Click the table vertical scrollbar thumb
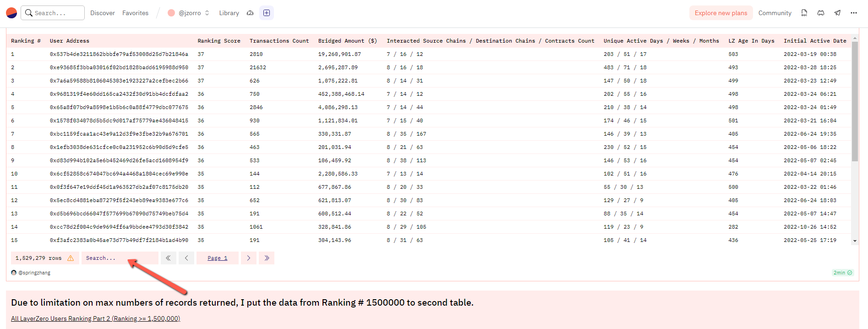 coord(855,101)
